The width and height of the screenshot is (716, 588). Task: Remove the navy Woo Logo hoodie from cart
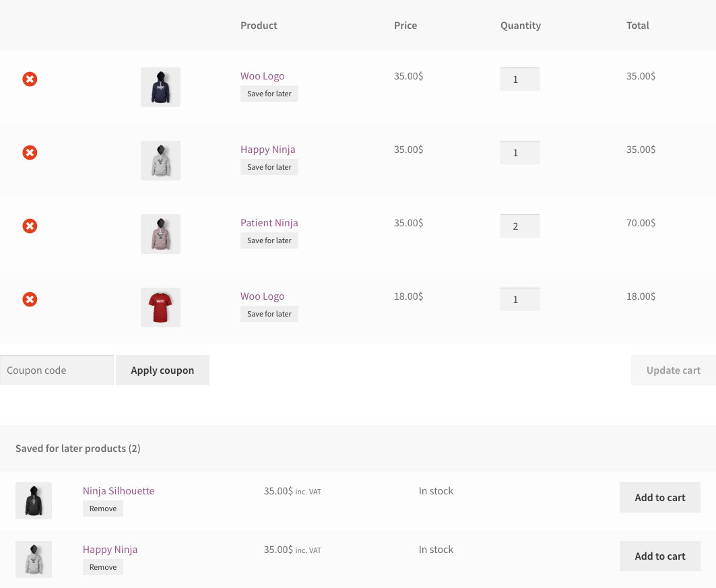pos(30,79)
